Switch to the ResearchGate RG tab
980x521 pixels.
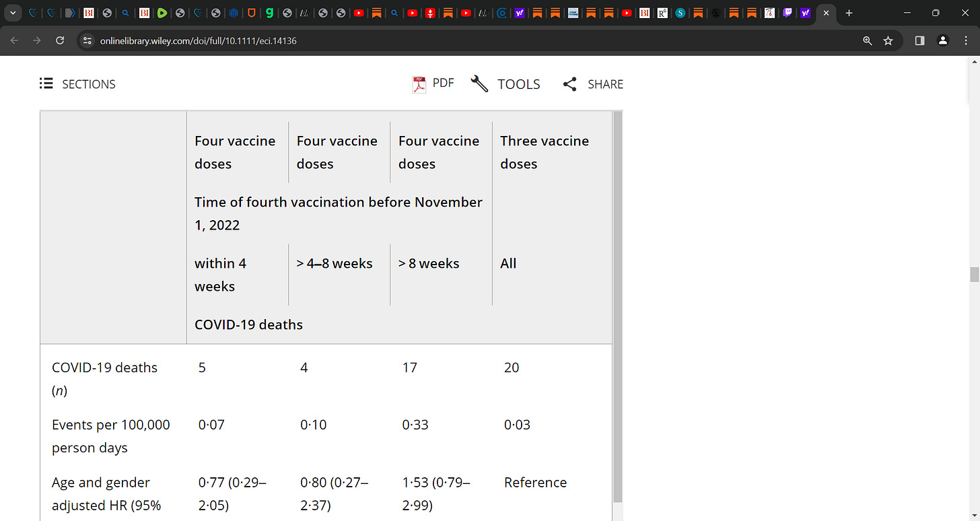pos(662,13)
